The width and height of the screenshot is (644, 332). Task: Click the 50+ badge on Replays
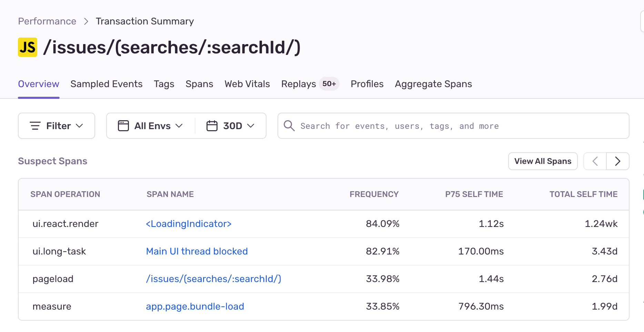(x=329, y=84)
